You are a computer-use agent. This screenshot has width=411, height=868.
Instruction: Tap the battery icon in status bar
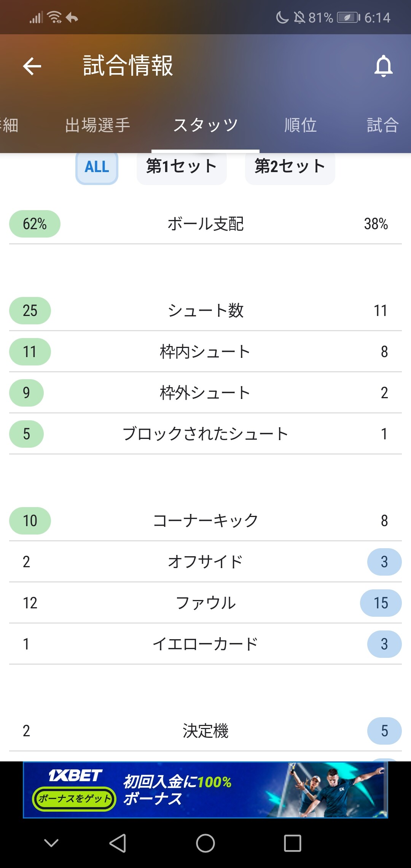point(348,18)
